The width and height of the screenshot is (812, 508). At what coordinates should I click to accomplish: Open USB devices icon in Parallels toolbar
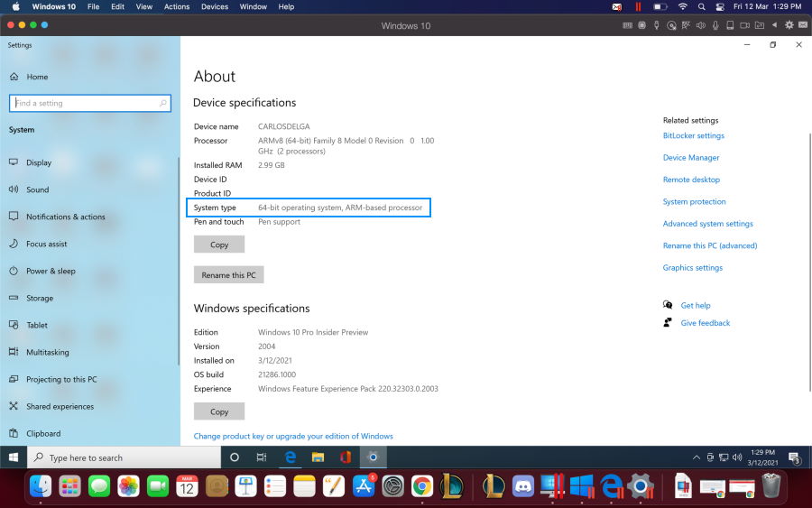(657, 25)
